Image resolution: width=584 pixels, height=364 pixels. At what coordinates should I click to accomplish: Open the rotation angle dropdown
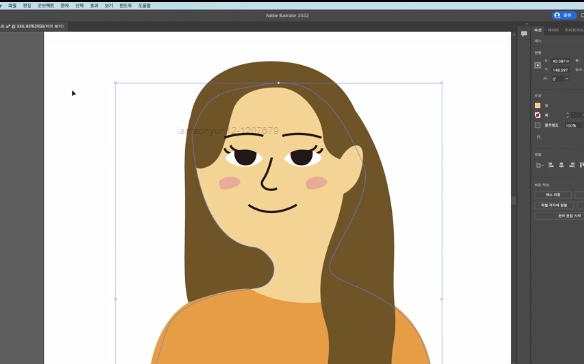566,79
